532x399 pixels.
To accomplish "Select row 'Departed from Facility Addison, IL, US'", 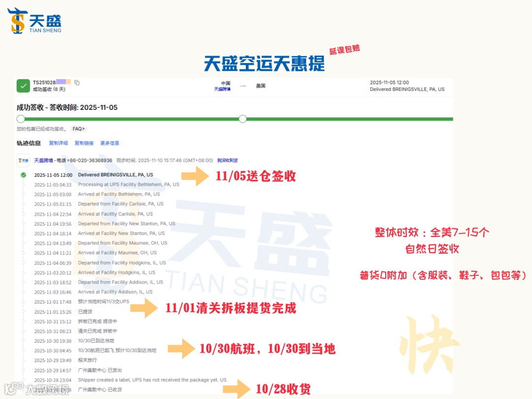I will pos(99,282).
